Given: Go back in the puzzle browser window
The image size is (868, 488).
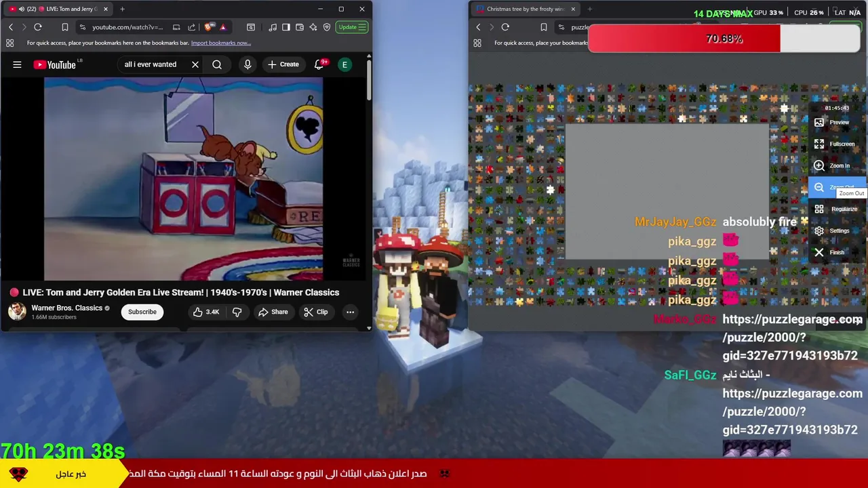Looking at the screenshot, I should [478, 27].
